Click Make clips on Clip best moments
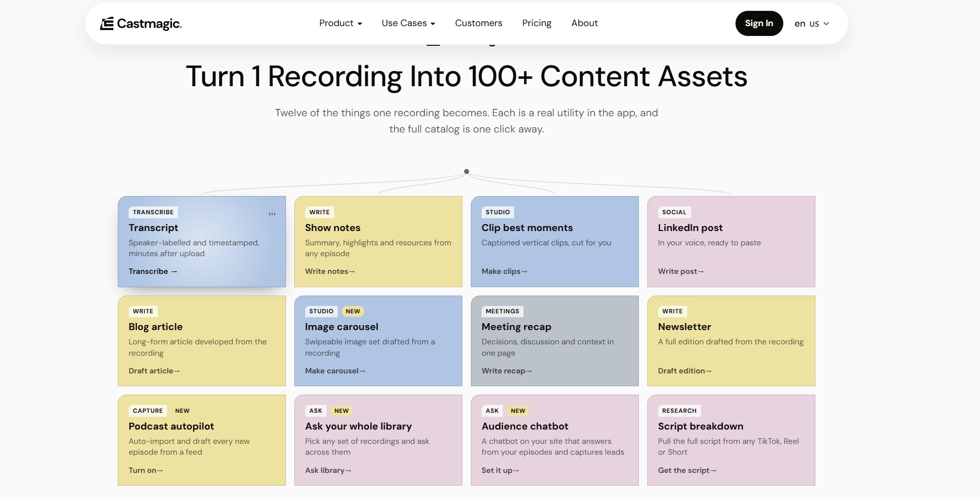 (x=504, y=271)
